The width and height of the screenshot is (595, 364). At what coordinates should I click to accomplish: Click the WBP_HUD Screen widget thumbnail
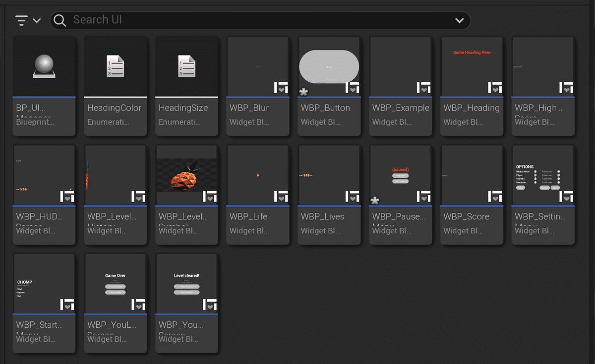pos(44,175)
